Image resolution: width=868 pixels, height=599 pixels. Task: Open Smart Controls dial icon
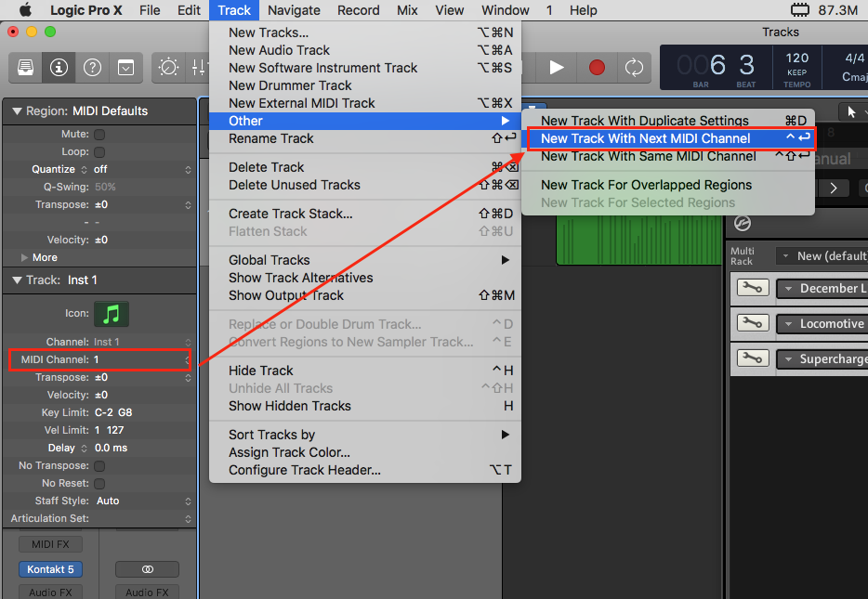tap(169, 68)
